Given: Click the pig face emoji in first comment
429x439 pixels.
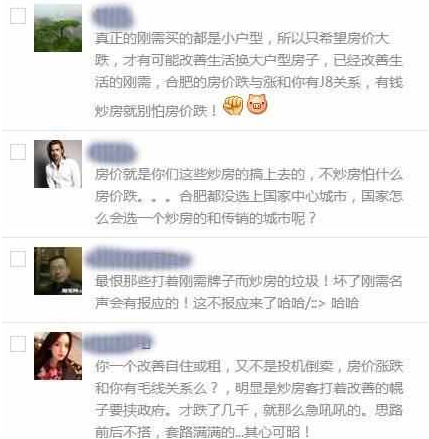Looking at the screenshot, I should [x=257, y=104].
